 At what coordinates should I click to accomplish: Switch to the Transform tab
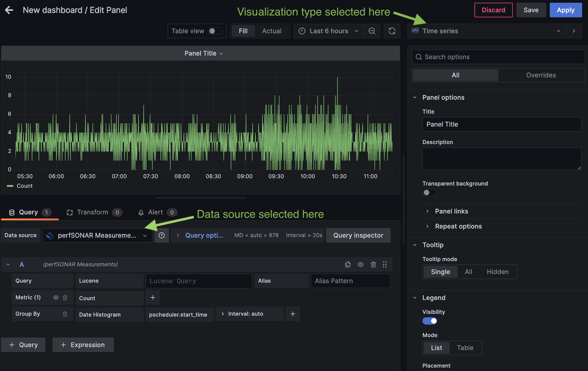(x=94, y=212)
